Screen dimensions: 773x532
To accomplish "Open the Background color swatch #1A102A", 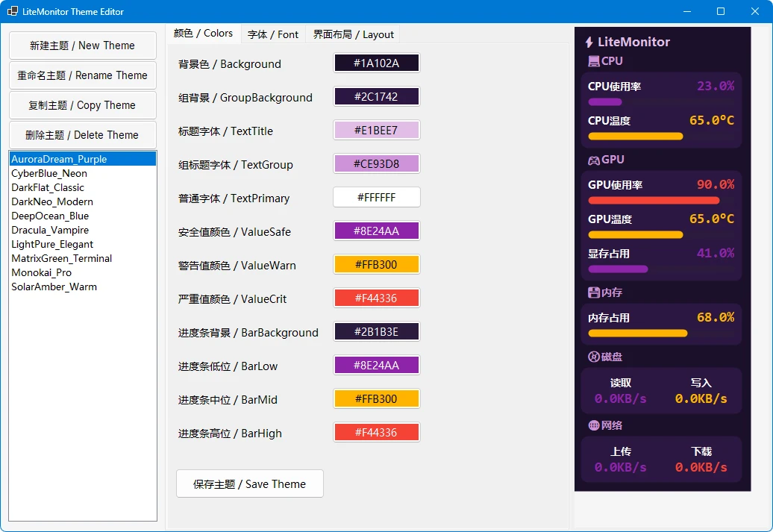I will click(376, 63).
